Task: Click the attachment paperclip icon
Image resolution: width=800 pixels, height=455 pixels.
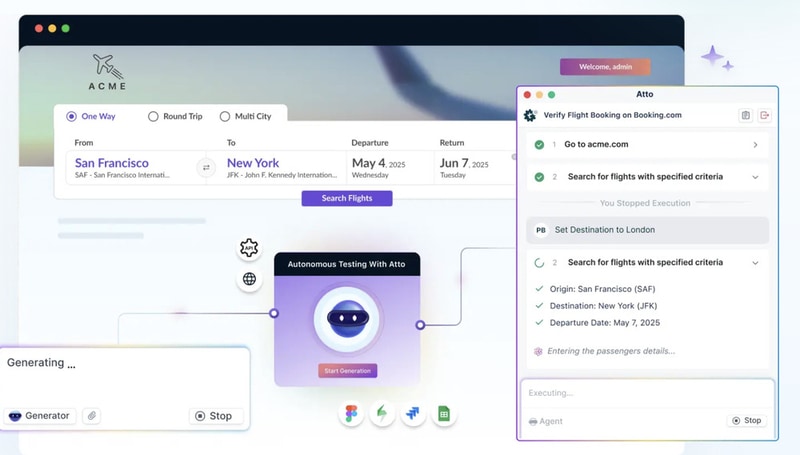Action: click(x=91, y=416)
